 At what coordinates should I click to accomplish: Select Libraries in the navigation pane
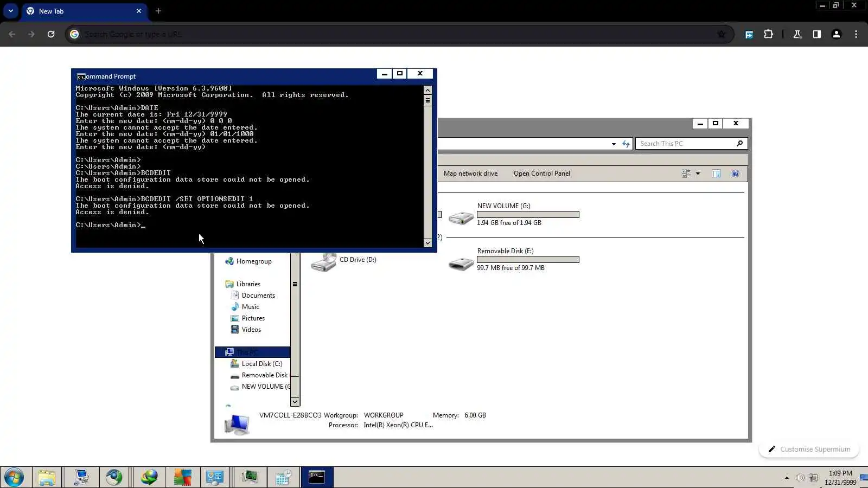[x=243, y=284]
